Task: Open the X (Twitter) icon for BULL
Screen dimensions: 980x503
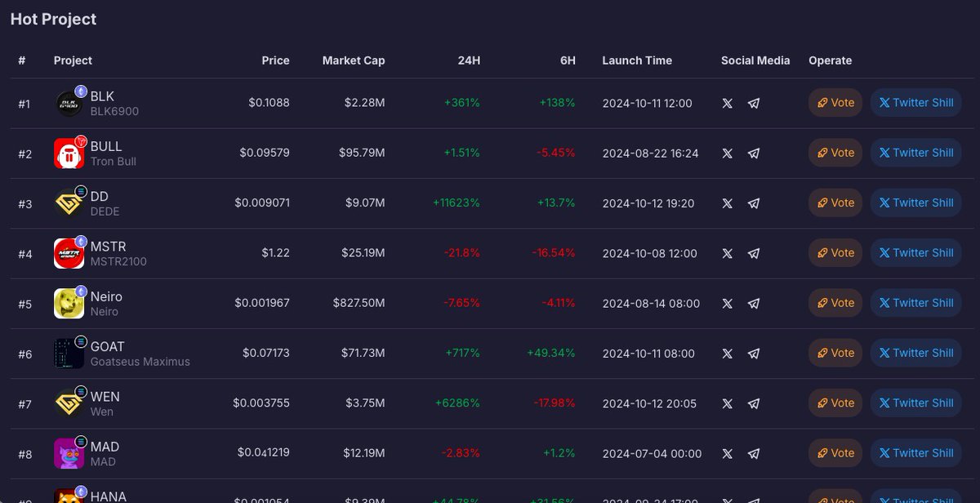Action: 728,154
